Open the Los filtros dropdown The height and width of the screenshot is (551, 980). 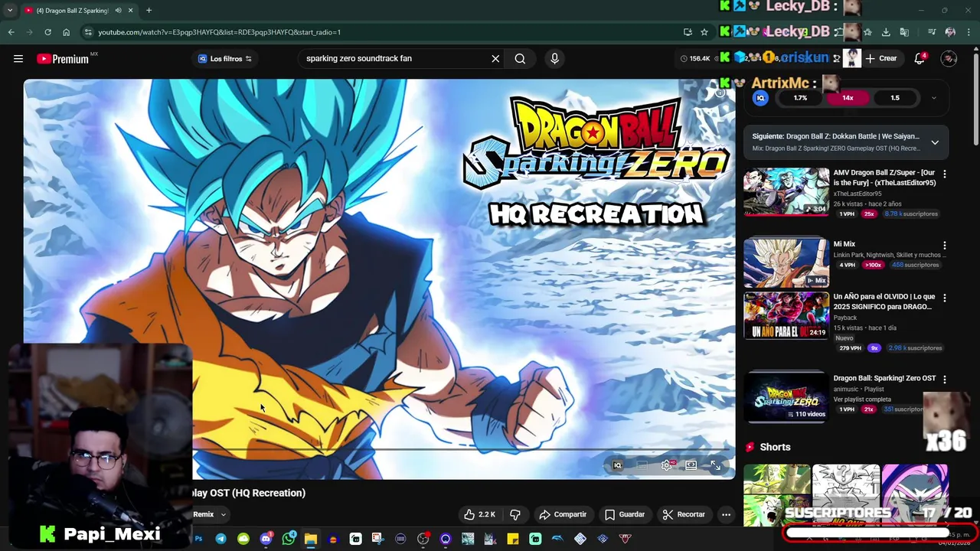(224, 58)
